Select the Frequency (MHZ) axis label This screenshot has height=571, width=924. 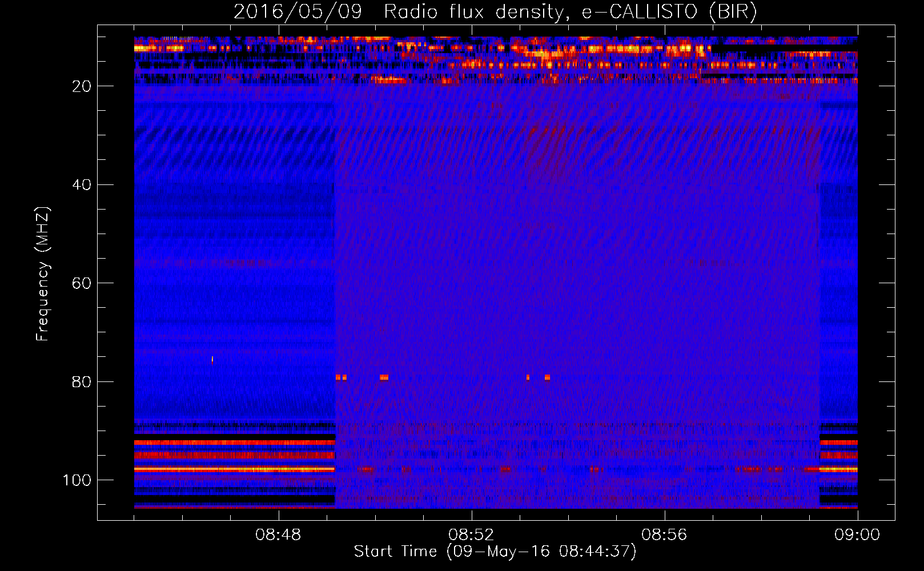click(43, 274)
